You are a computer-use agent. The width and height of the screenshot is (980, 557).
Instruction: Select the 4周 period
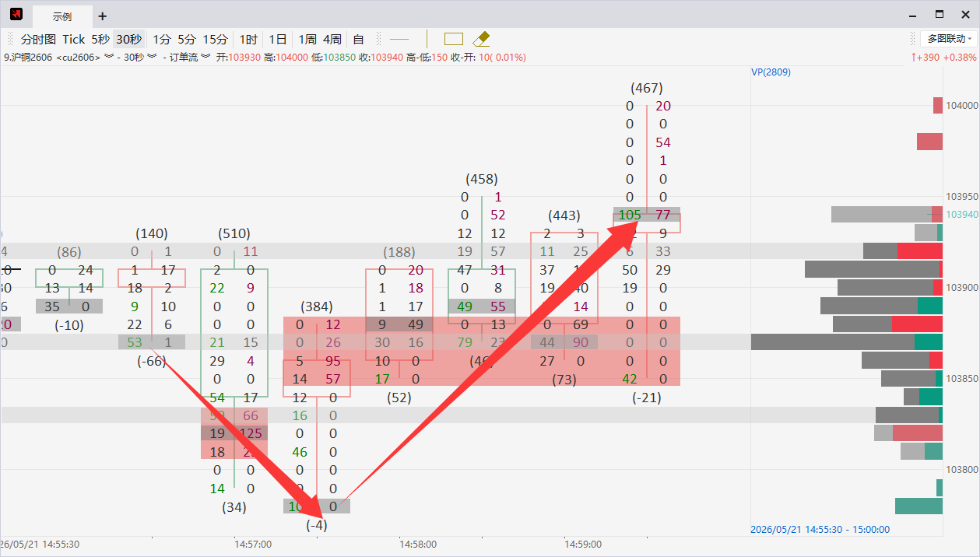coord(332,39)
